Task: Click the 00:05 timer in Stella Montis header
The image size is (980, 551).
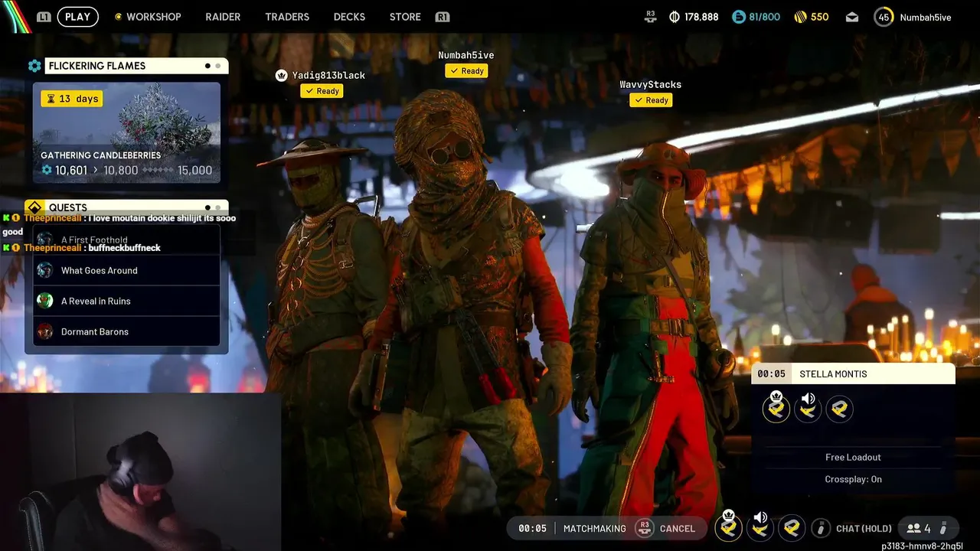Action: pyautogui.click(x=772, y=373)
